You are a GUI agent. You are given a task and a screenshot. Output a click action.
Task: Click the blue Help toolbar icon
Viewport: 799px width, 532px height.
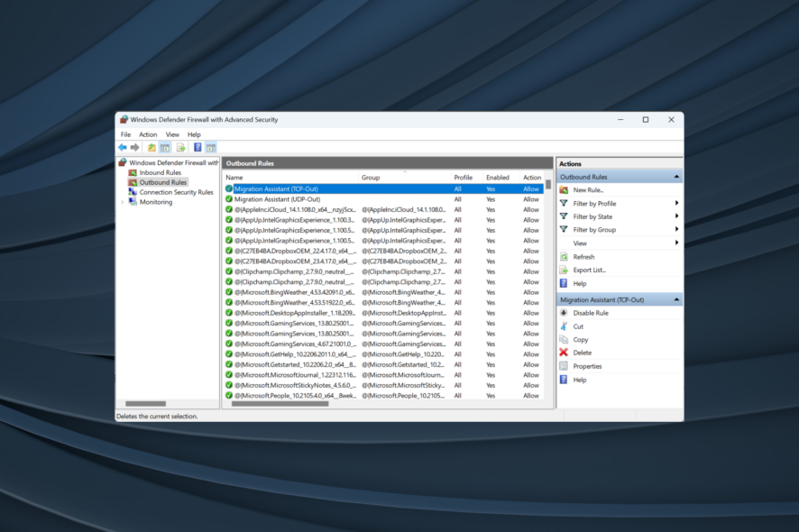(197, 147)
